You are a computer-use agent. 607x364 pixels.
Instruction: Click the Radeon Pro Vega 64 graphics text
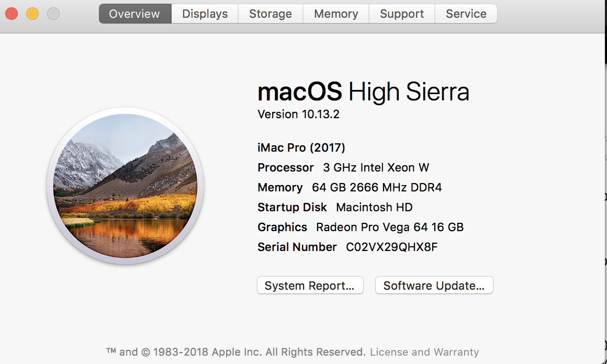[390, 227]
